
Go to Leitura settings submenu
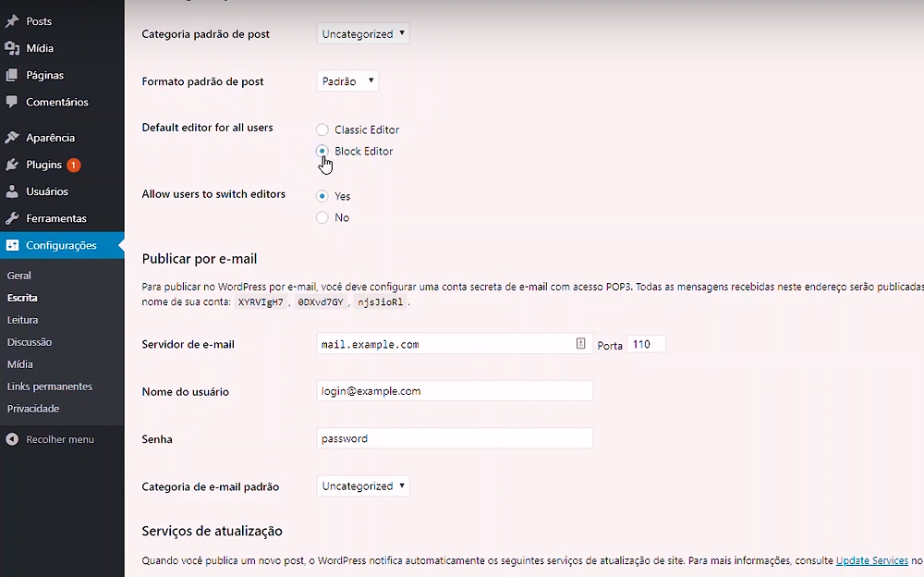pos(22,320)
